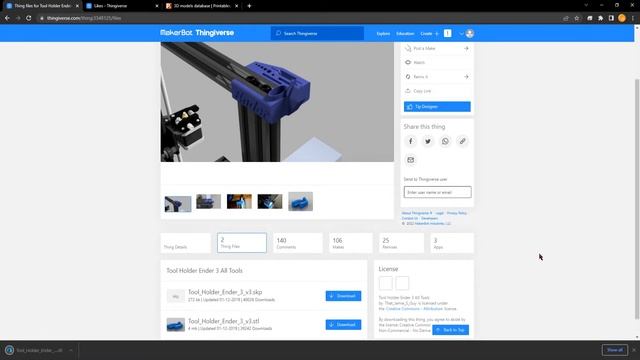This screenshot has width=640, height=360.
Task: Open the 106 Makes tab
Action: click(351, 243)
